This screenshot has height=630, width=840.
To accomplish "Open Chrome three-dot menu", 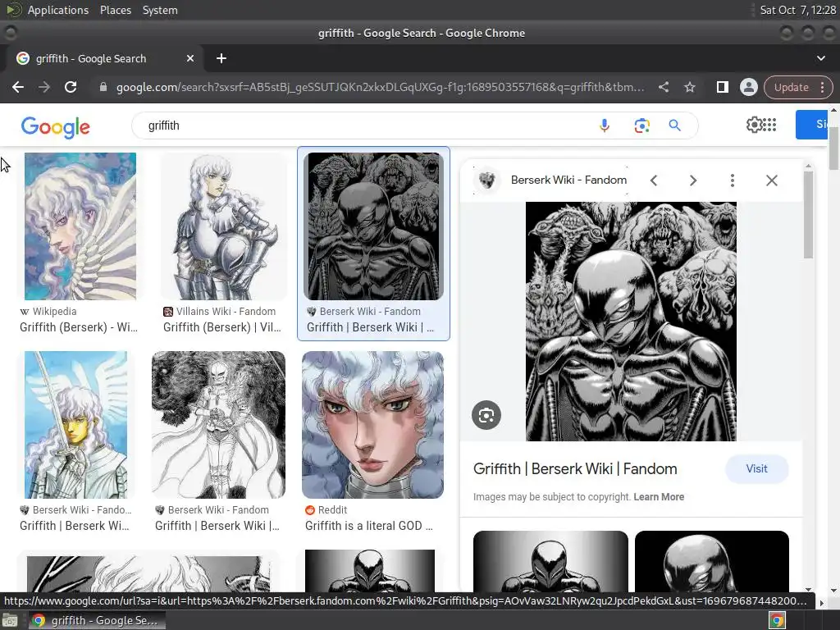I will click(822, 87).
